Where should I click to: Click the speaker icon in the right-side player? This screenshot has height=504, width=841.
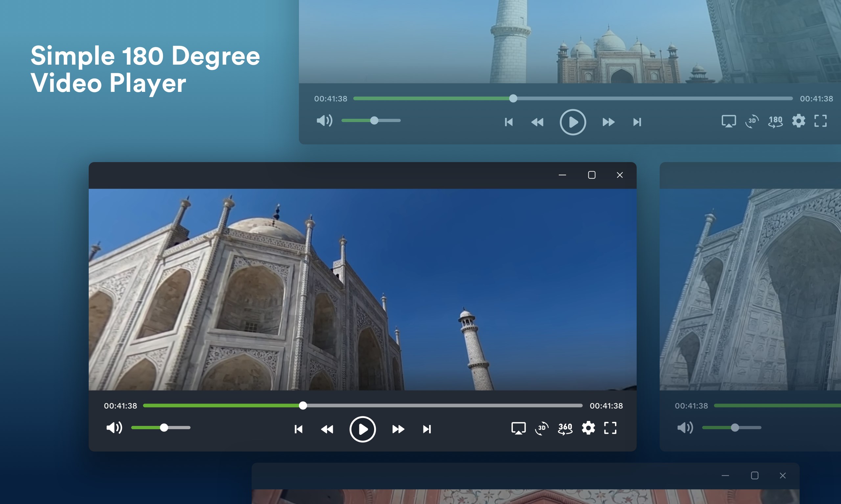coord(685,428)
